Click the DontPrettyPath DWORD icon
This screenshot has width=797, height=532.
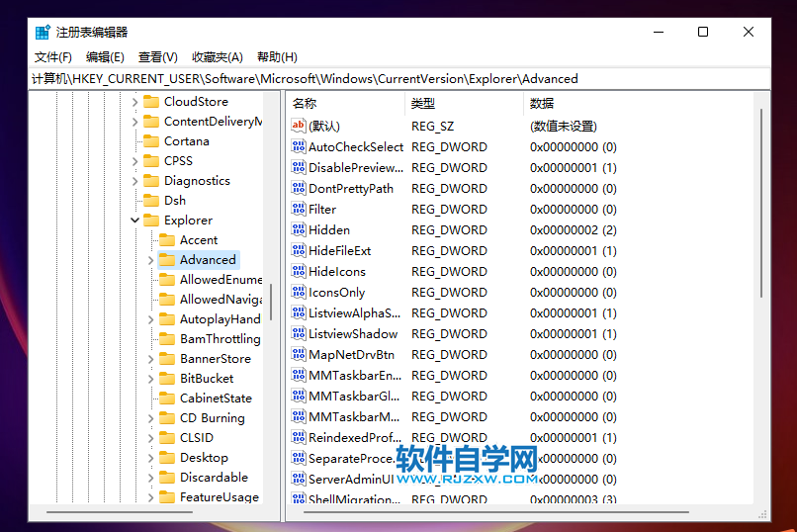[299, 189]
